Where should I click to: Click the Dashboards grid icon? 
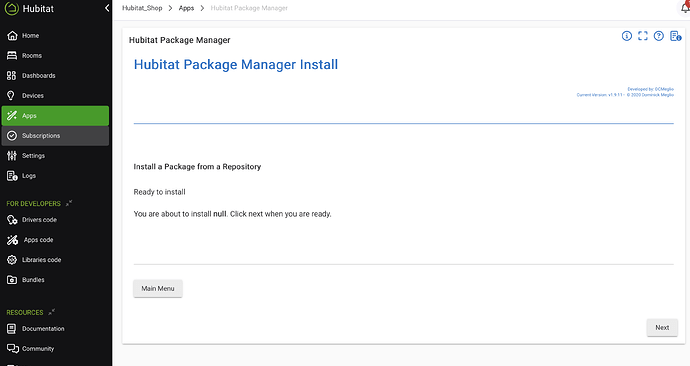coord(11,76)
